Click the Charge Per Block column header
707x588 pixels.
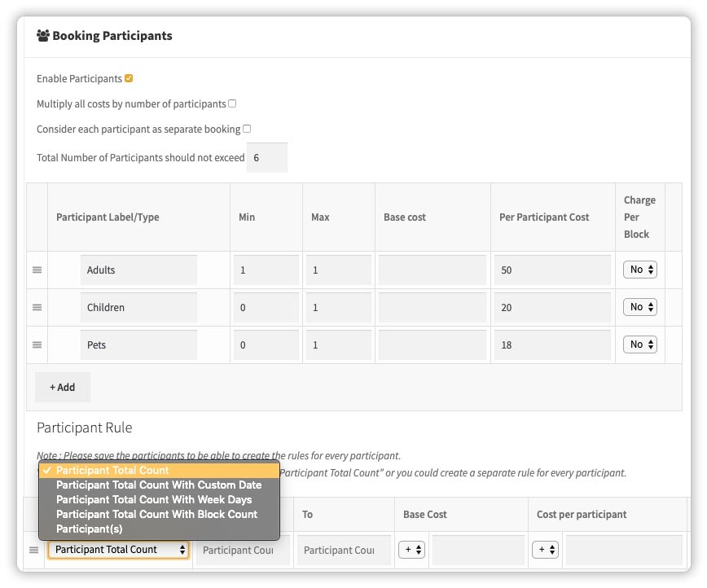pyautogui.click(x=639, y=217)
